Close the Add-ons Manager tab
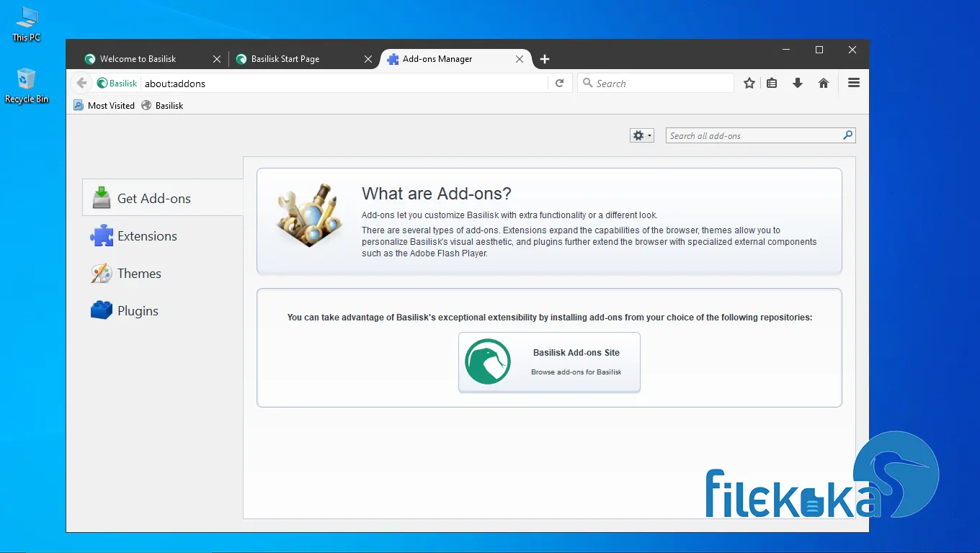The width and height of the screenshot is (980, 553). pyautogui.click(x=520, y=59)
